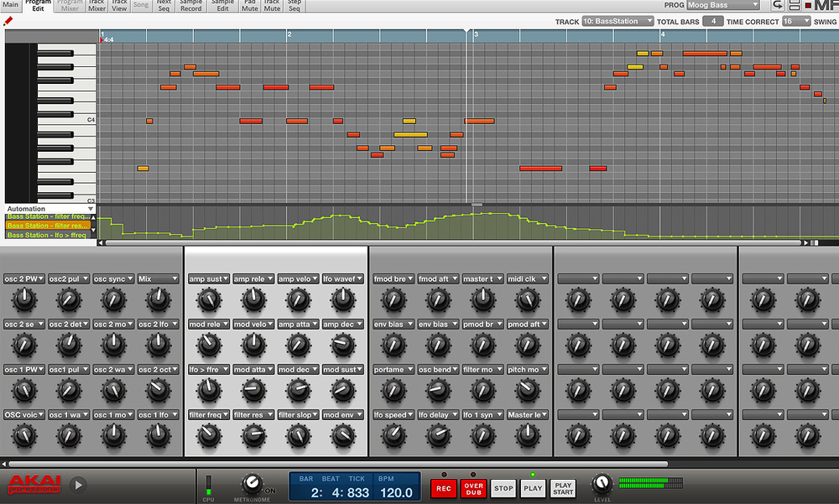Viewport: 839px width, 504px height.
Task: Adjust knob under portame
Action: tap(393, 391)
